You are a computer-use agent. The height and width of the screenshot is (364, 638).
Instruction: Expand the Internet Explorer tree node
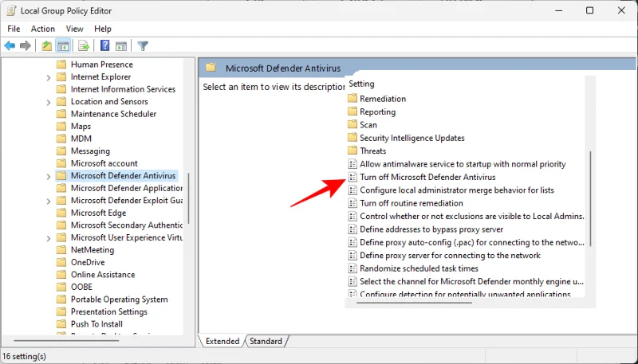click(x=49, y=77)
